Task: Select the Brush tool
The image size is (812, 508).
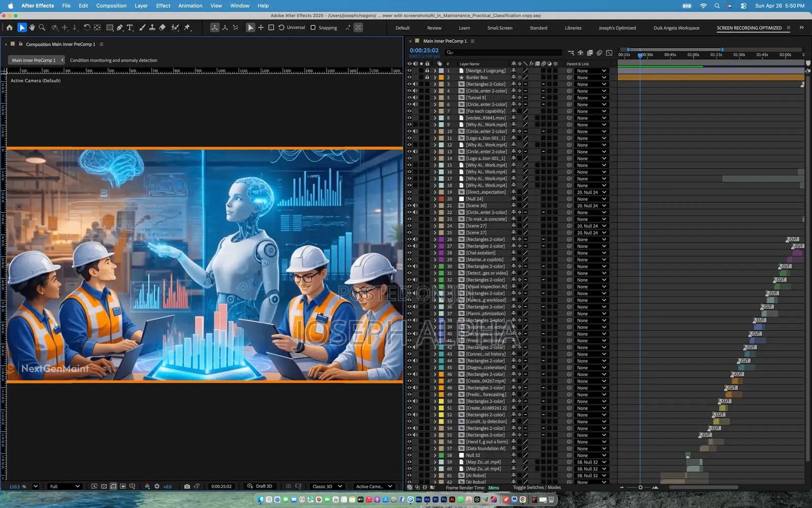Action: 142,27
